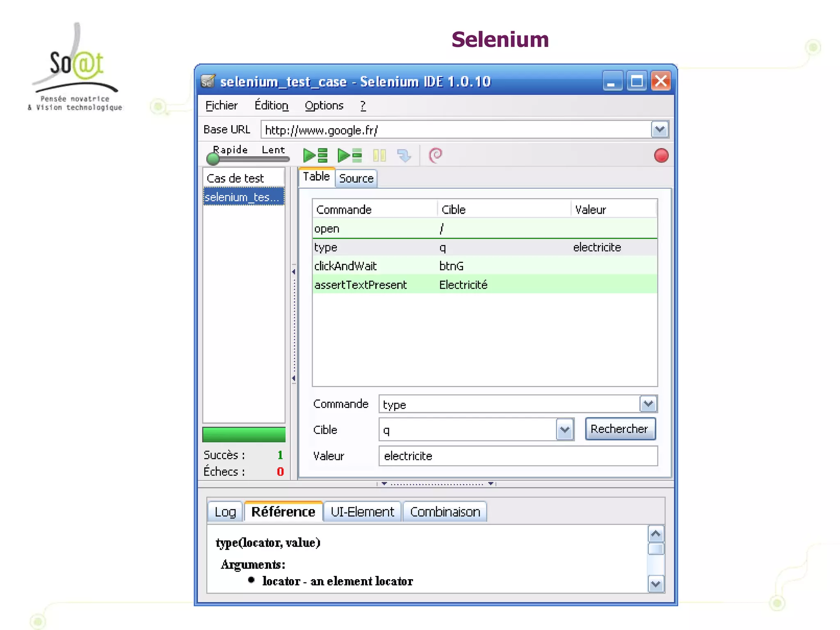This screenshot has height=630, width=840.
Task: Maximize the Selenium IDE window
Action: 637,81
